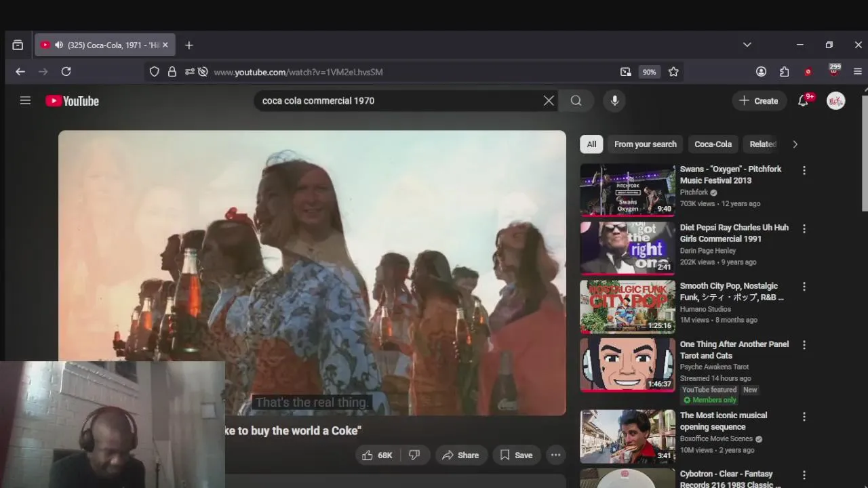
Task: Open the Darin Page Henley channel link
Action: pos(708,251)
